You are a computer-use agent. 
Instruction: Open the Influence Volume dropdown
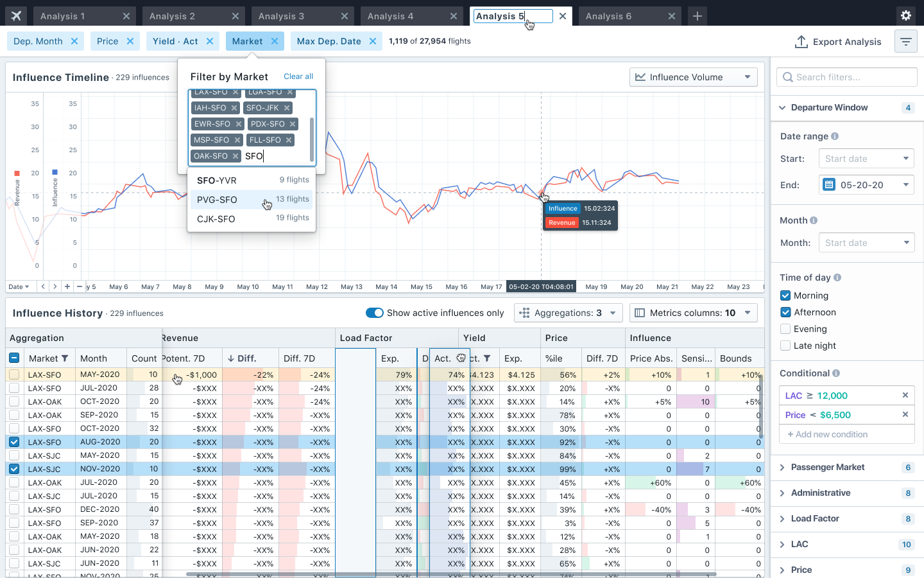(694, 77)
